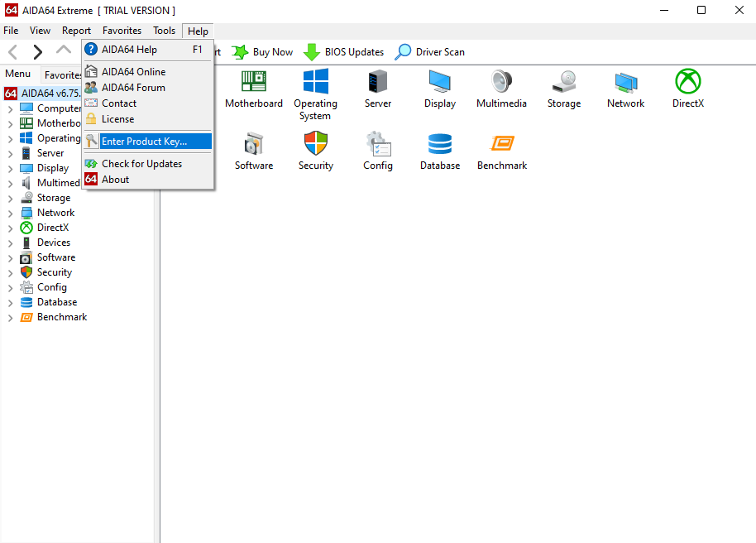Viewport: 756px width, 543px height.
Task: Expand the Computer tree node
Action: pos(10,109)
